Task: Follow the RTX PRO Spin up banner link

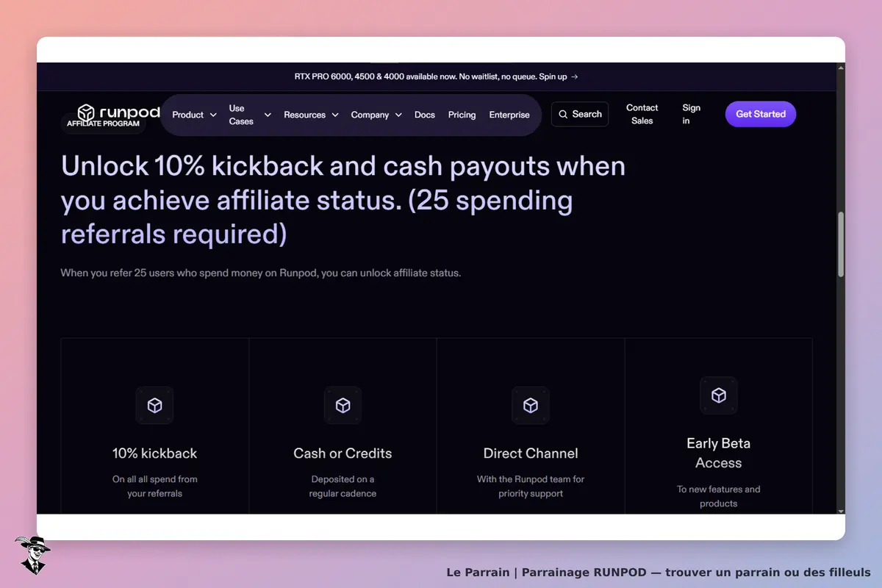Action: [437, 76]
